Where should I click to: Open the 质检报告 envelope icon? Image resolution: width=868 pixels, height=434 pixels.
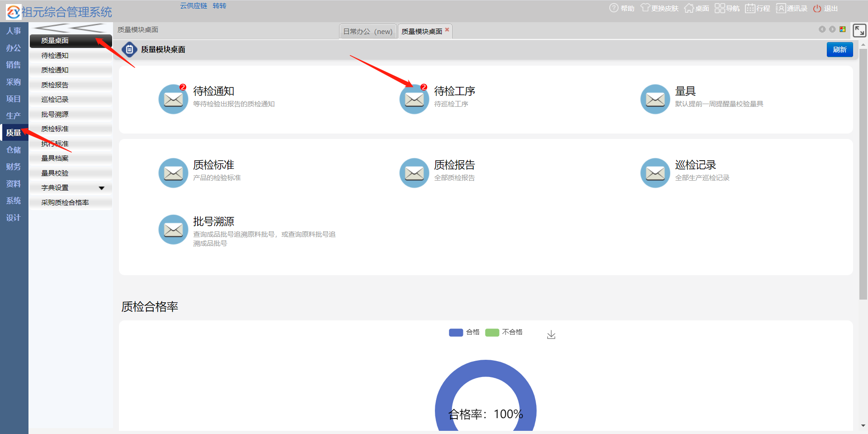tap(414, 173)
